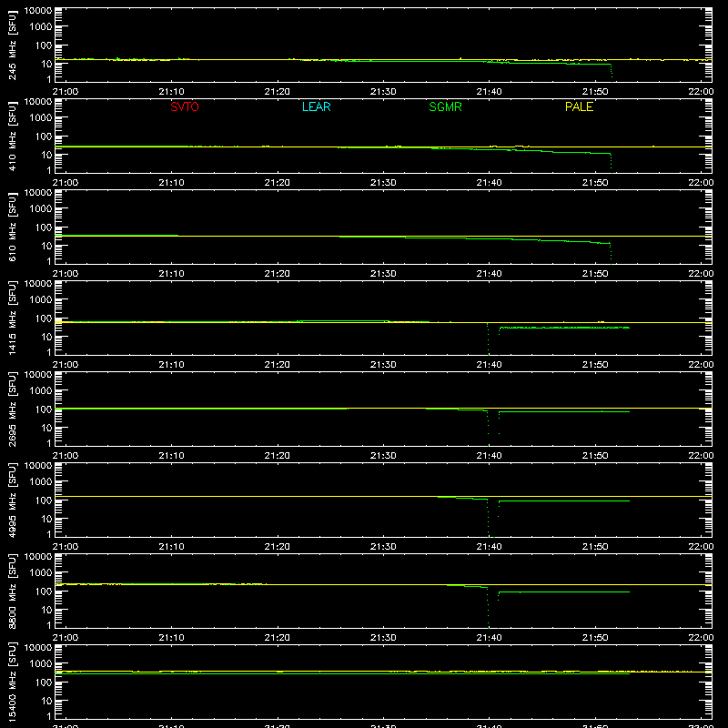Click the 10000 tick in the 245 MHz panel

38,11
